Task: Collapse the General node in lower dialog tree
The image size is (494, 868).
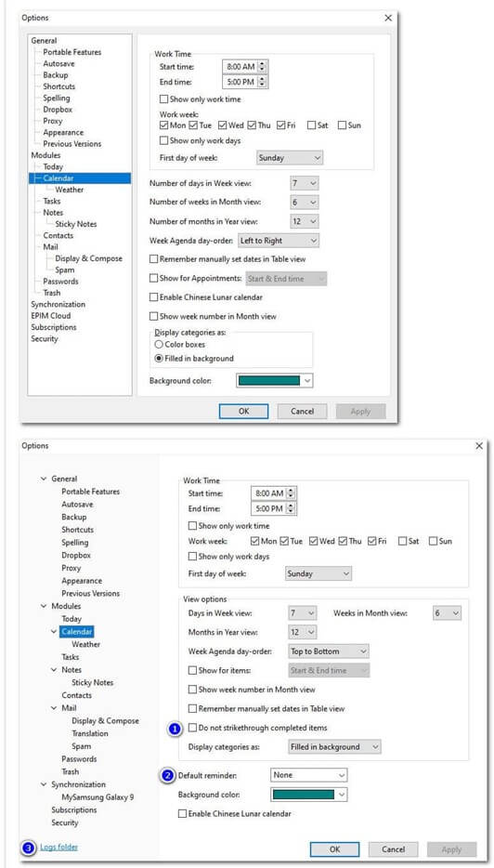Action: (x=44, y=479)
